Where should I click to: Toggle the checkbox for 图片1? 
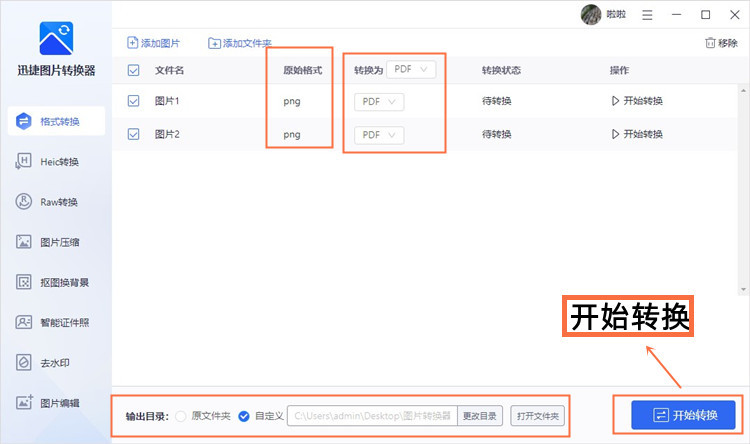point(133,101)
